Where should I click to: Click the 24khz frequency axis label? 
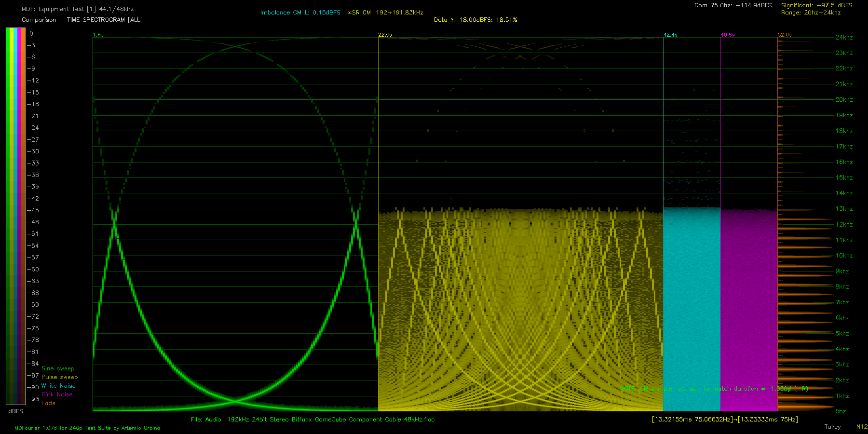844,37
